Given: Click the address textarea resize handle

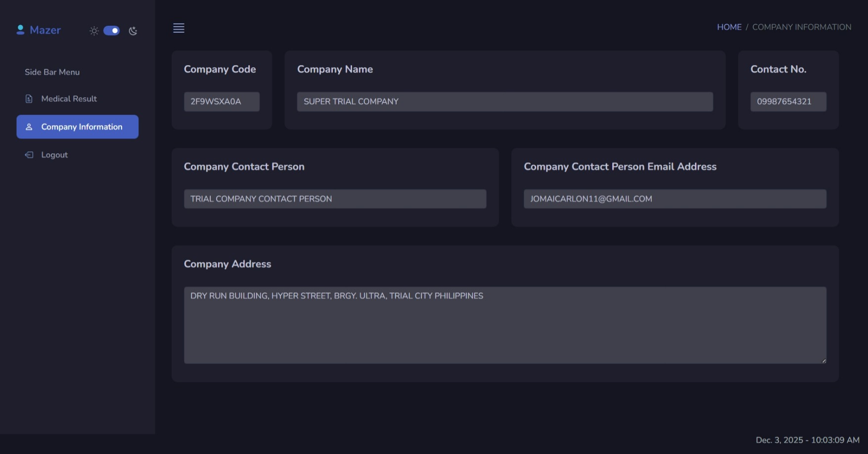Looking at the screenshot, I should pos(823,361).
